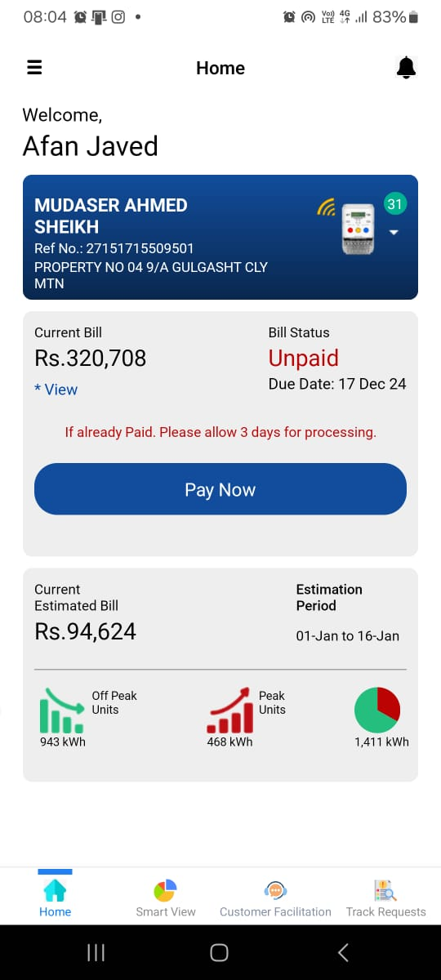Open the hamburger menu
Viewport: 441px width, 980px height.
pos(34,68)
